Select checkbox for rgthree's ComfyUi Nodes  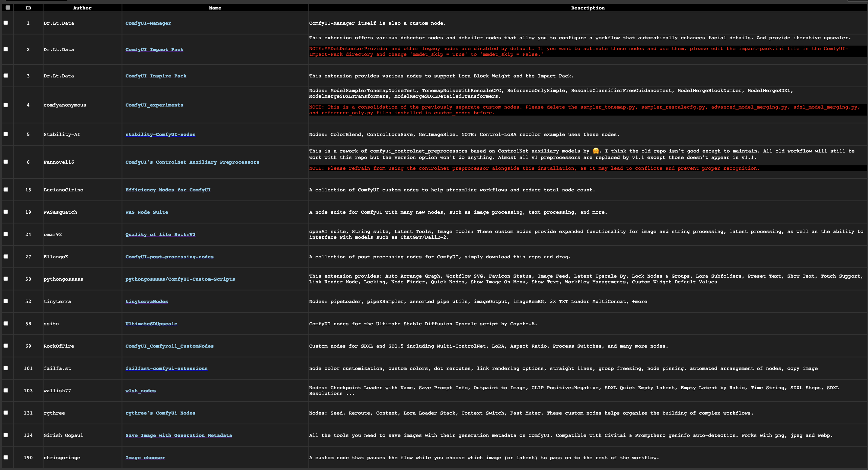6,413
